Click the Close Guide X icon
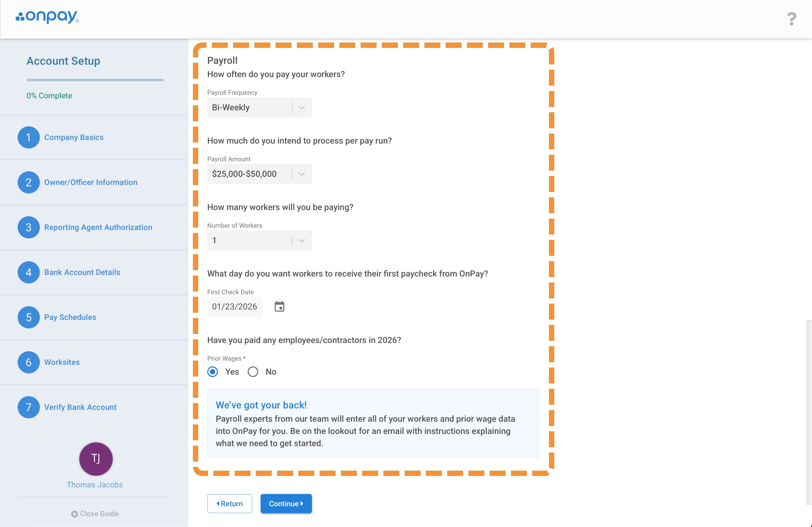Screen dimensions: 812x527 click(74, 514)
